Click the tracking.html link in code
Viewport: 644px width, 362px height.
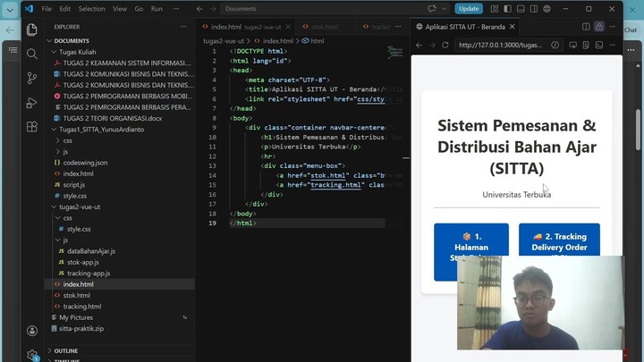[x=335, y=185]
